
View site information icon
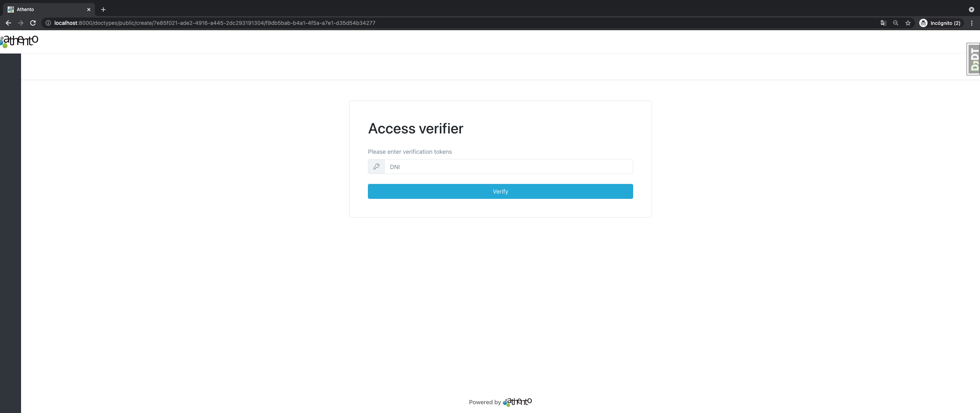point(48,23)
